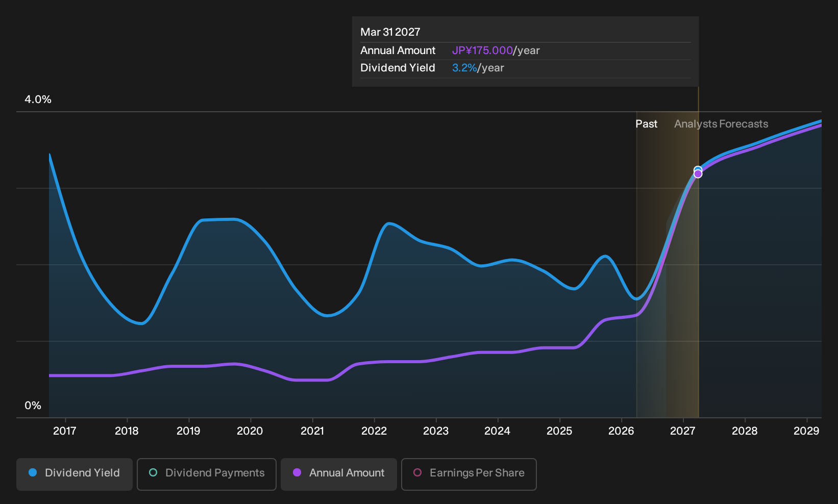The width and height of the screenshot is (838, 504).
Task: Select the purple Annual Amount data point marker
Action: [x=698, y=174]
